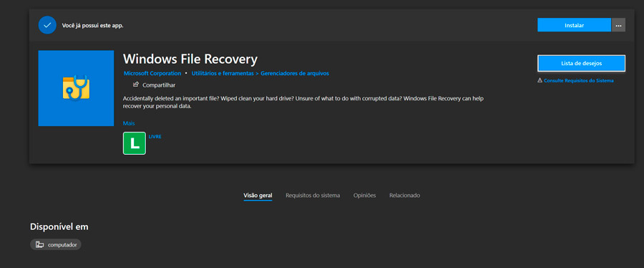Click the LIVRE rating label
This screenshot has width=644, height=268.
click(x=155, y=136)
